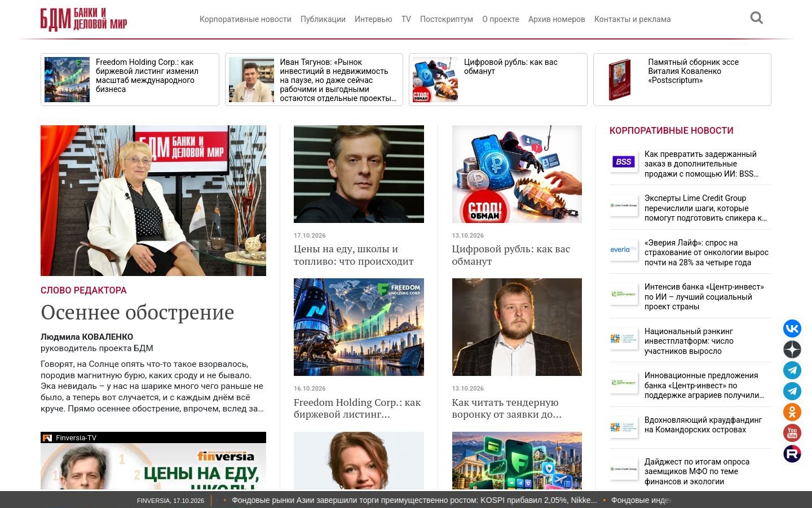The height and width of the screenshot is (508, 812).
Task: Click the logo beside «Национальный рэнкинг инвестплатформ»
Action: point(624,339)
